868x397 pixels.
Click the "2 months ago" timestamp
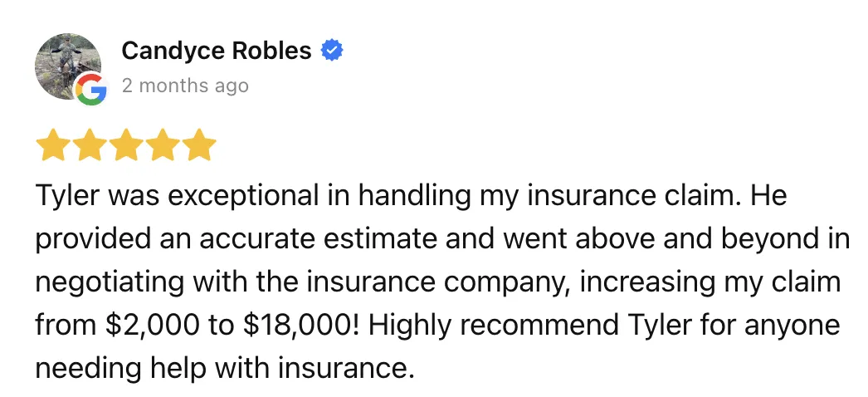[x=185, y=86]
